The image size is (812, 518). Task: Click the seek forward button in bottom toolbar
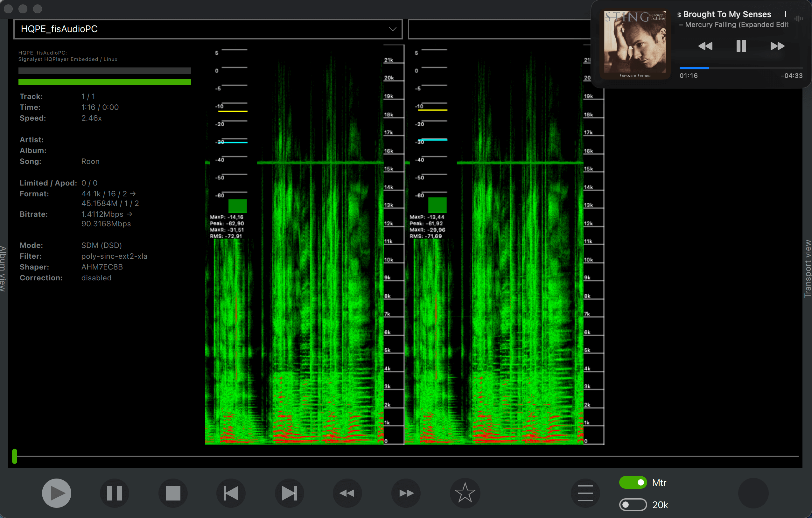(x=406, y=493)
